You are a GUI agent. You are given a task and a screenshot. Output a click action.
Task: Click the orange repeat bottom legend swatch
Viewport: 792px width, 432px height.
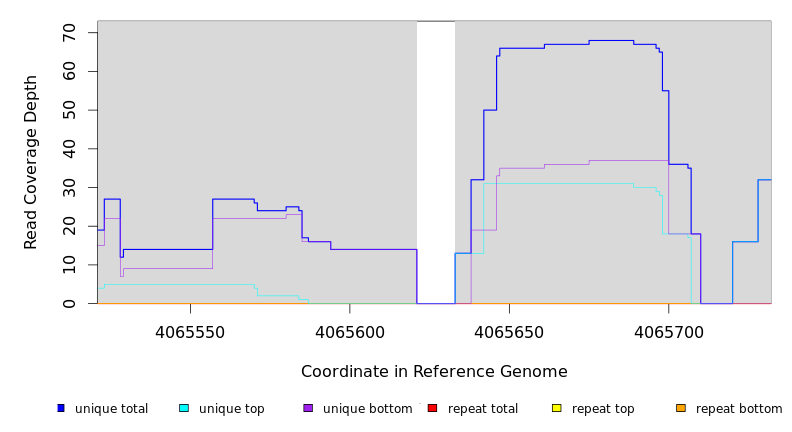pos(681,408)
